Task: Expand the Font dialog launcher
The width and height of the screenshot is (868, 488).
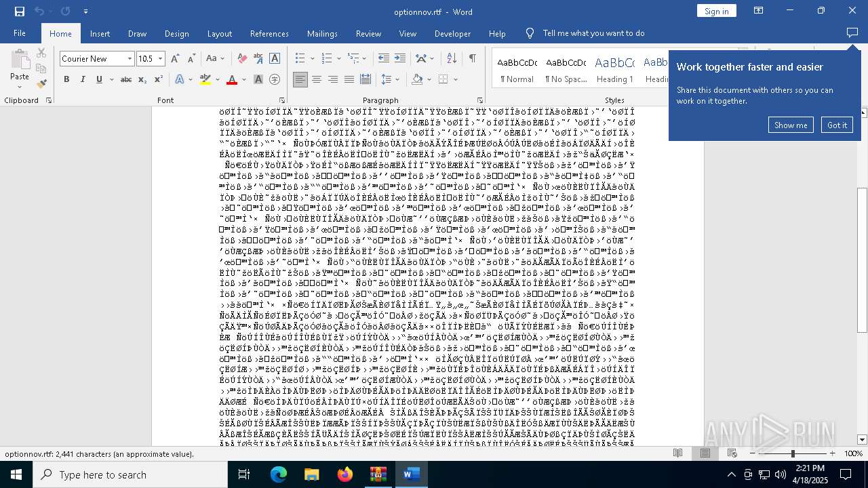Action: [281, 100]
